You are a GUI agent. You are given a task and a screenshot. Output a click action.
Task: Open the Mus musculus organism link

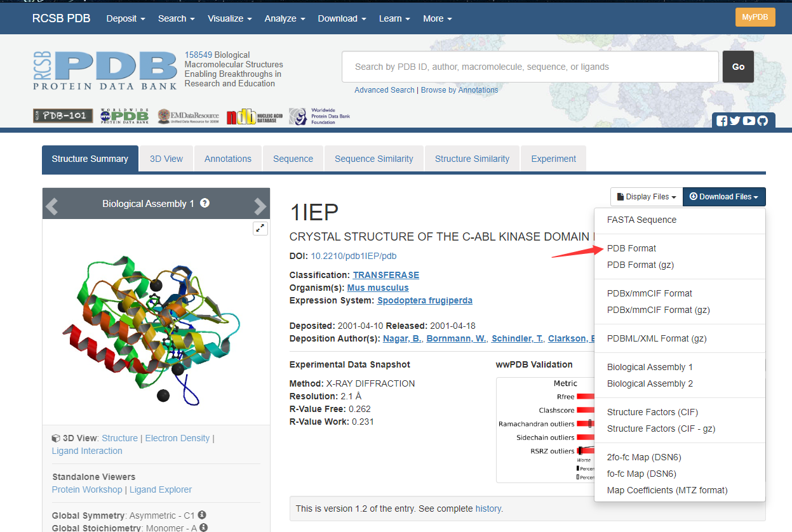coord(378,288)
